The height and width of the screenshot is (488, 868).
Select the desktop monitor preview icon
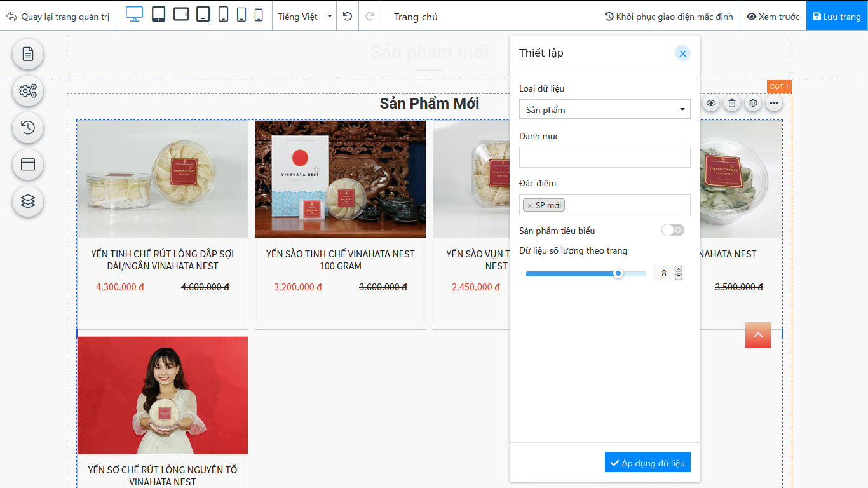(134, 15)
